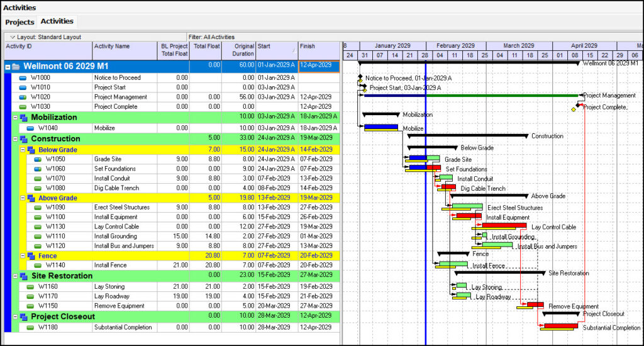
Task: Click the W1140 activity icon
Action: 38,265
